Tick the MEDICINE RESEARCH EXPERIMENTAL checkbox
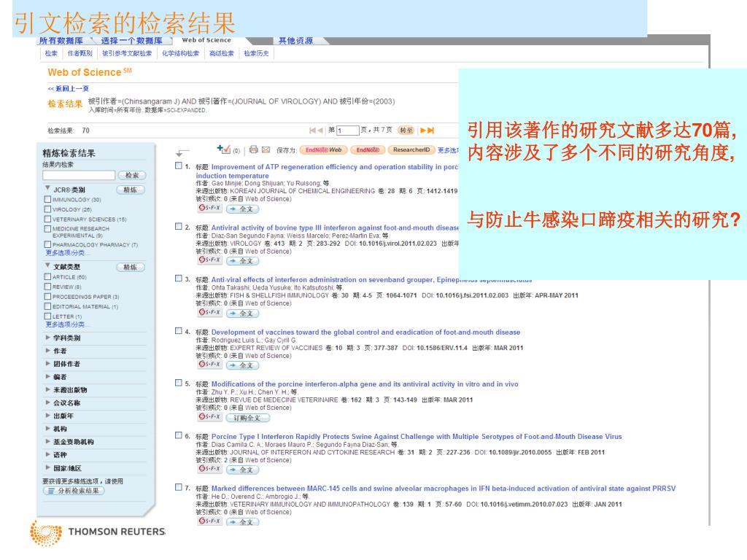The width and height of the screenshot is (747, 560). point(47,228)
